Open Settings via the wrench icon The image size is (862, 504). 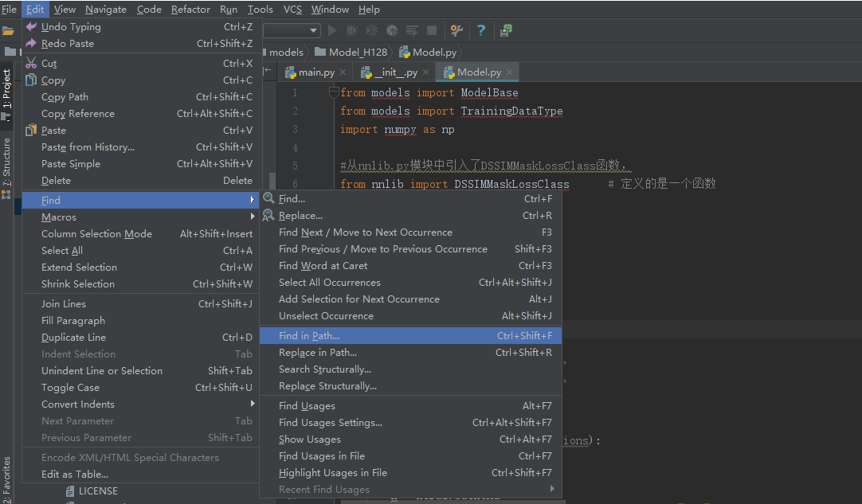point(456,30)
